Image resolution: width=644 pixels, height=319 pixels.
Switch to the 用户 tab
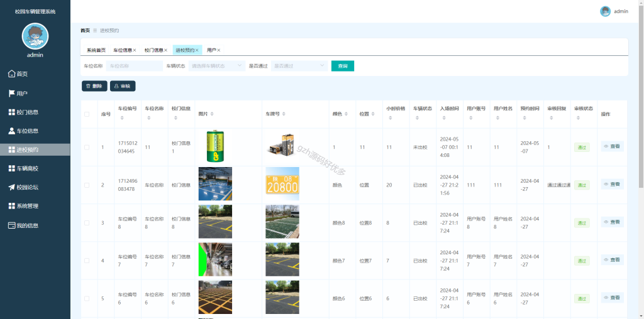pos(211,50)
